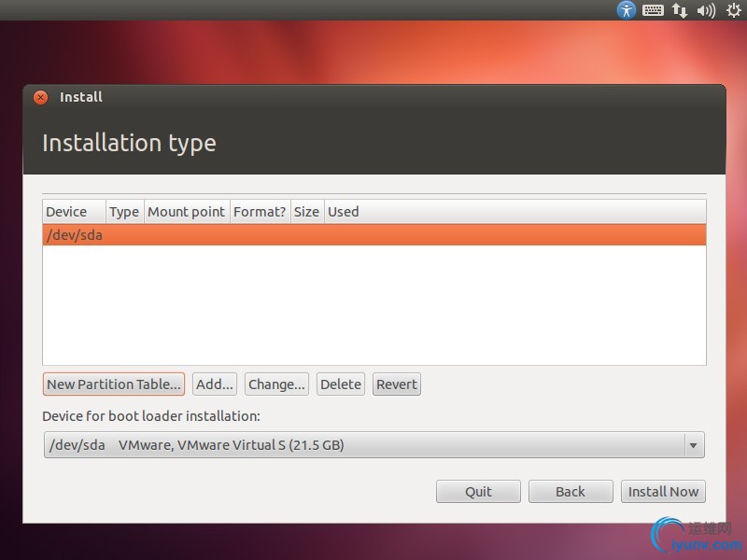Open the system power gear menu
Screen dimensions: 747x560
tap(734, 10)
